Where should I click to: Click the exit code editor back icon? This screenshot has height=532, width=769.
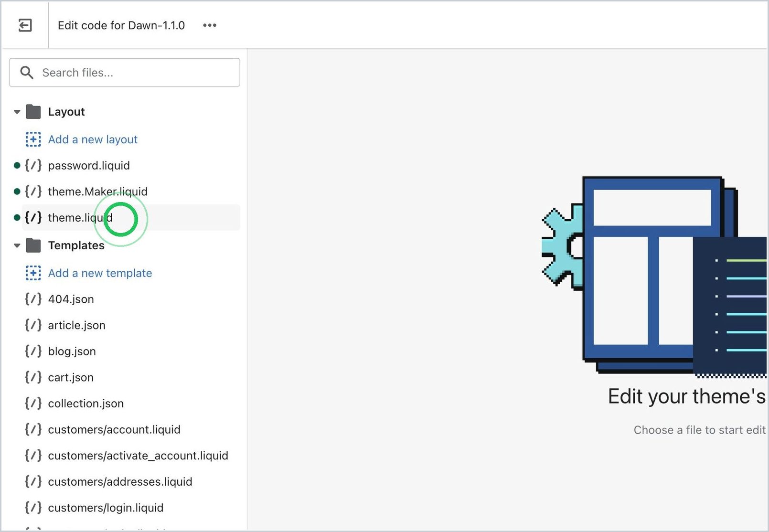coord(25,25)
